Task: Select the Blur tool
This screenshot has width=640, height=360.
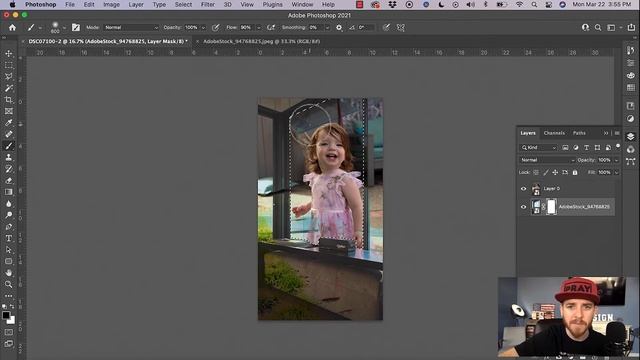Action: click(9, 203)
